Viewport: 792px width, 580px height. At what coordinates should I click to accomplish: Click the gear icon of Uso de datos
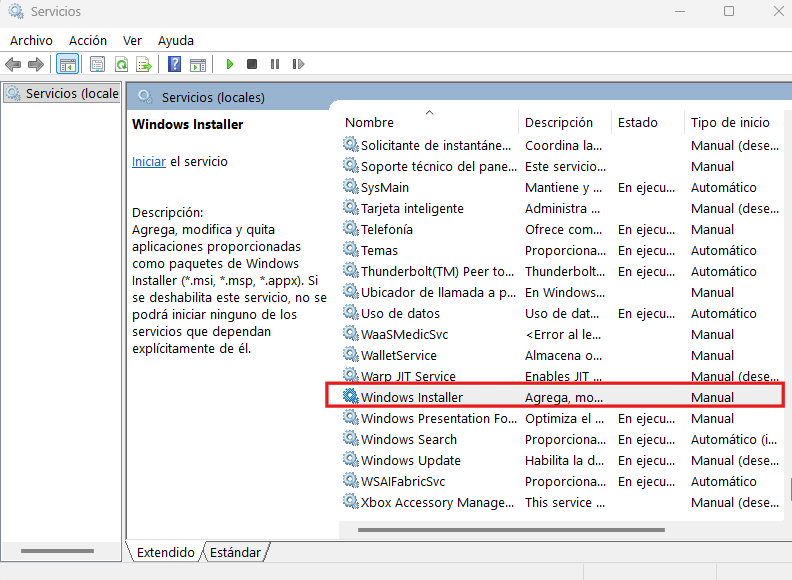351,313
